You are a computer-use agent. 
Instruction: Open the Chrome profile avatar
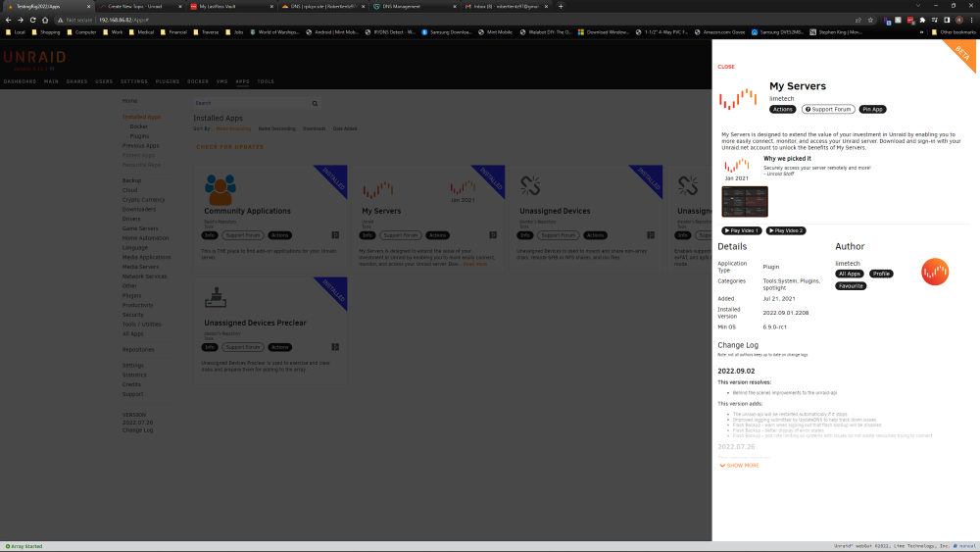pyautogui.click(x=959, y=20)
